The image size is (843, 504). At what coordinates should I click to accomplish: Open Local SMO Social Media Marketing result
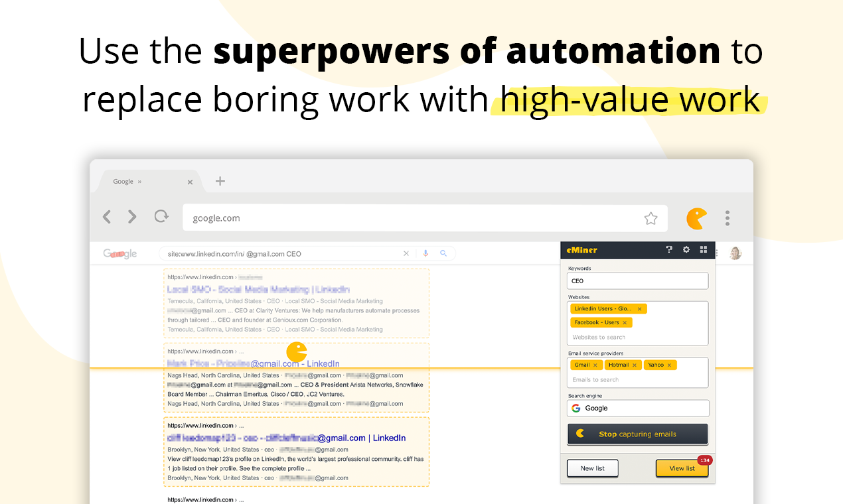point(258,290)
